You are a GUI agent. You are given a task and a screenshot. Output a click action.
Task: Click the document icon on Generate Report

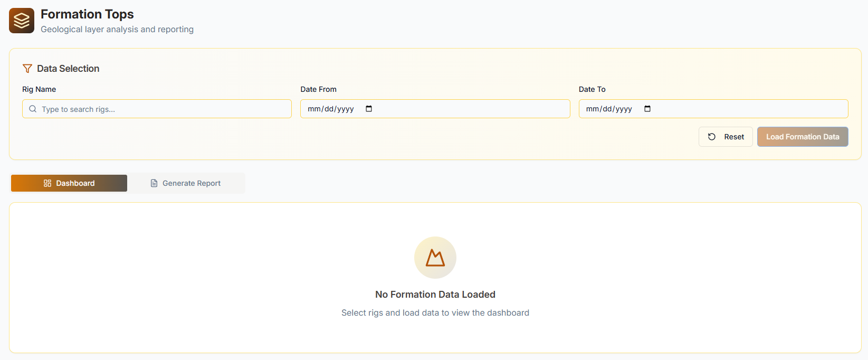pos(154,183)
